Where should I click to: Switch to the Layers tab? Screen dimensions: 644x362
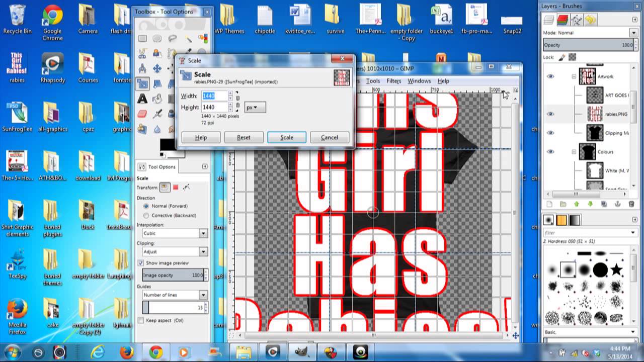click(x=549, y=20)
